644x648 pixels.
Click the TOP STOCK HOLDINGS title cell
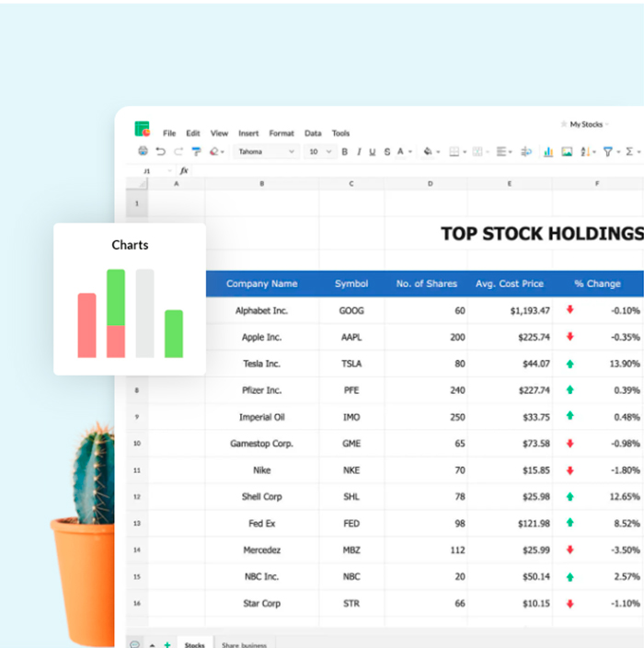point(542,234)
